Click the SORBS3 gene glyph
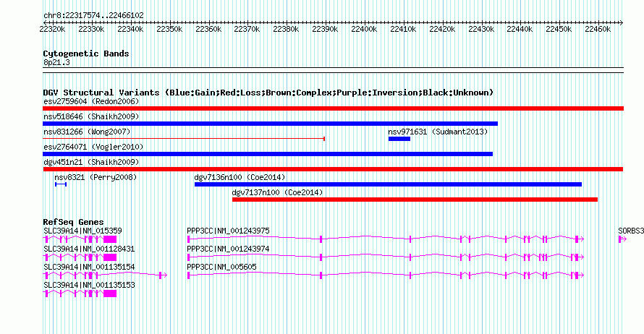 click(622, 239)
